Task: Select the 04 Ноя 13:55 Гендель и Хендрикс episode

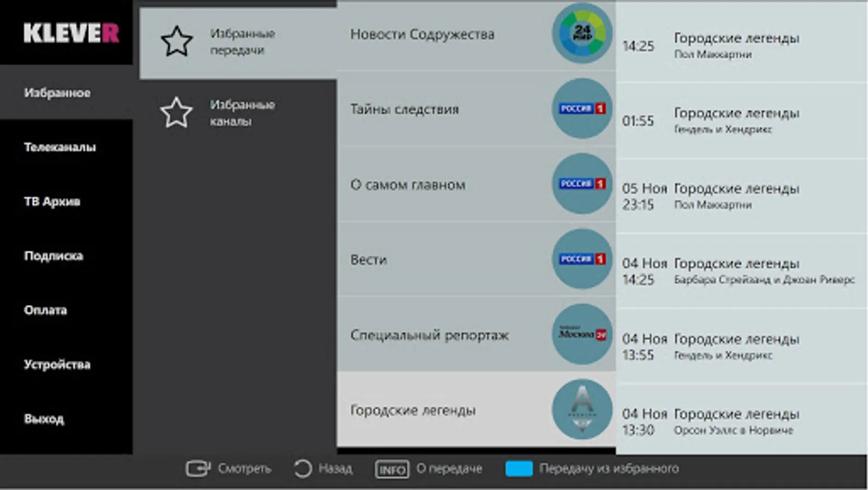Action: 742,346
